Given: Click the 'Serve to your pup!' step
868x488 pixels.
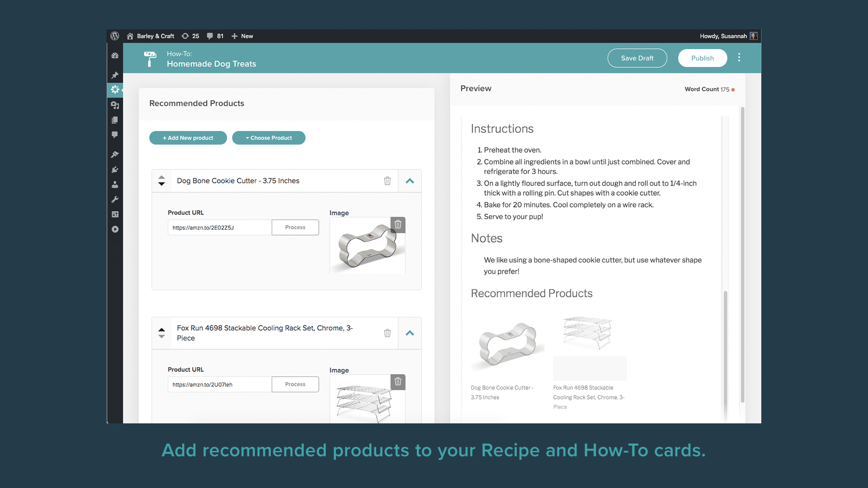Looking at the screenshot, I should pos(513,216).
